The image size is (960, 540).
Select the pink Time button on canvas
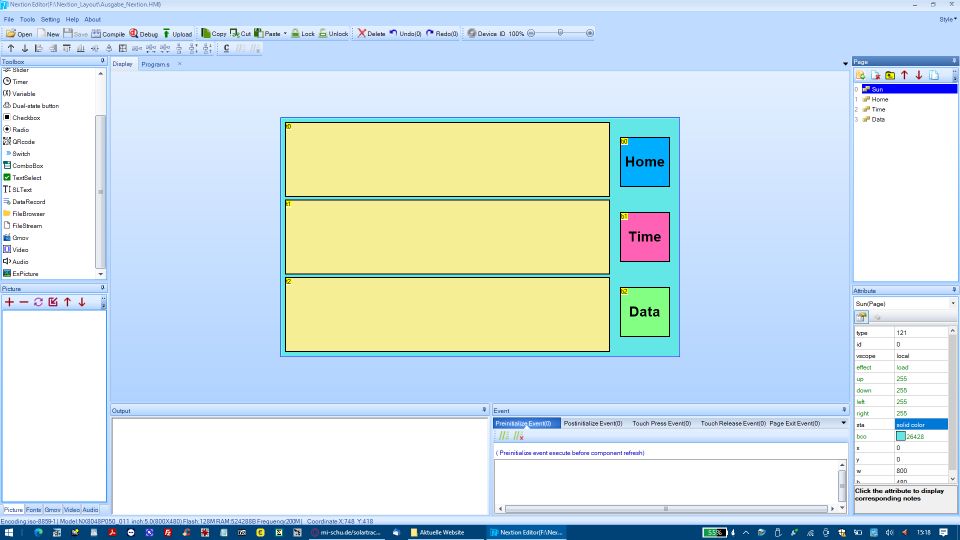tap(644, 237)
